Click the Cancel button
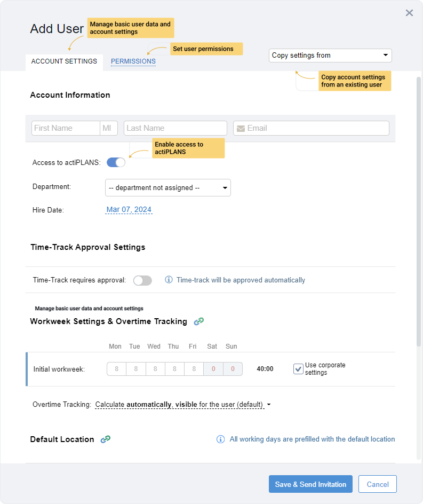 (377, 484)
